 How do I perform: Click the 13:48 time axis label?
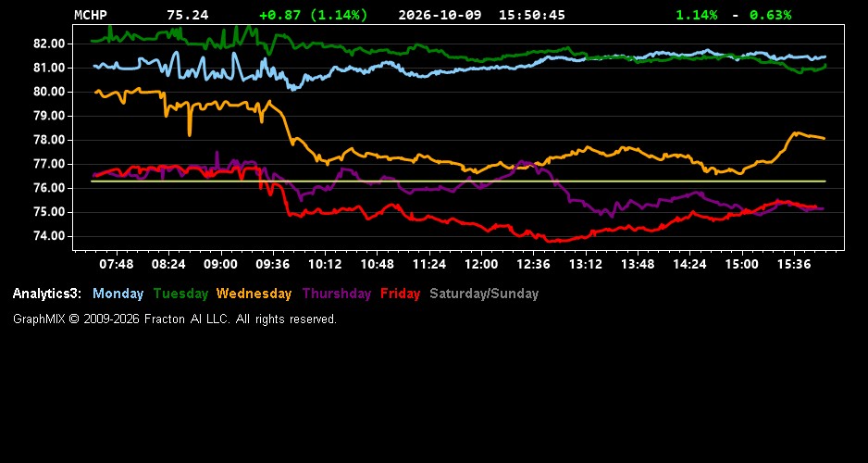click(638, 265)
